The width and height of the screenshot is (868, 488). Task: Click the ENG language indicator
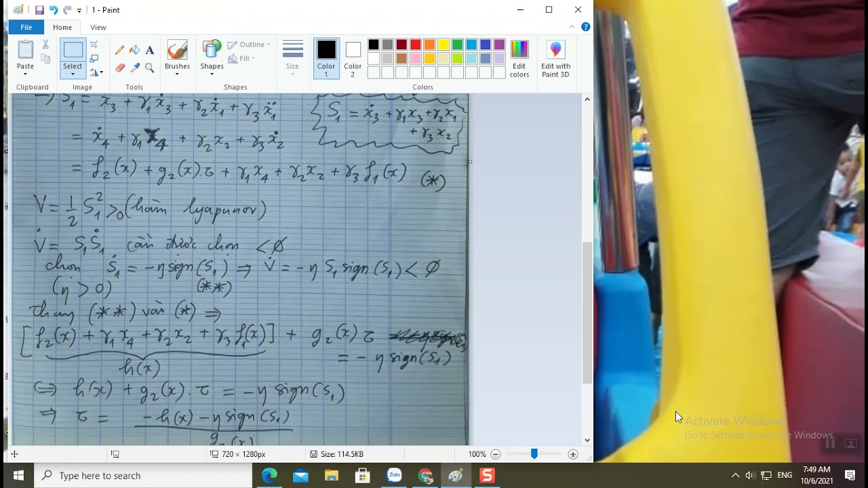tap(785, 476)
